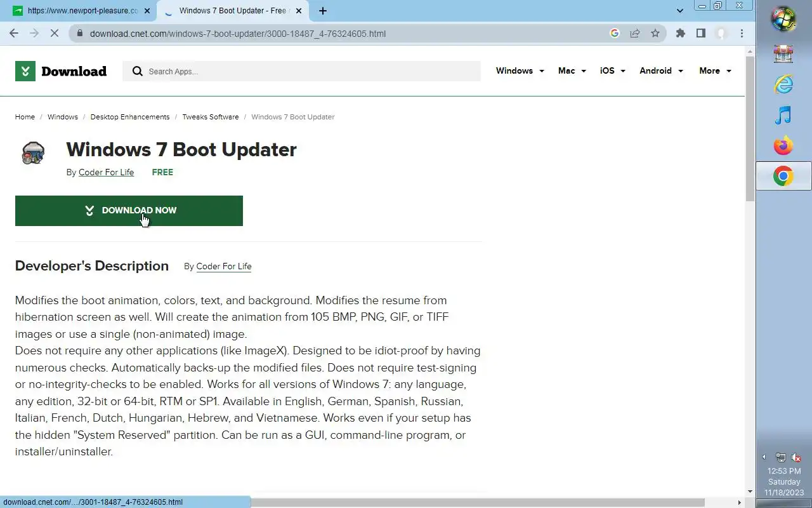Viewport: 812px width, 508px height.
Task: Open the Chrome profile avatar
Action: coord(721,34)
